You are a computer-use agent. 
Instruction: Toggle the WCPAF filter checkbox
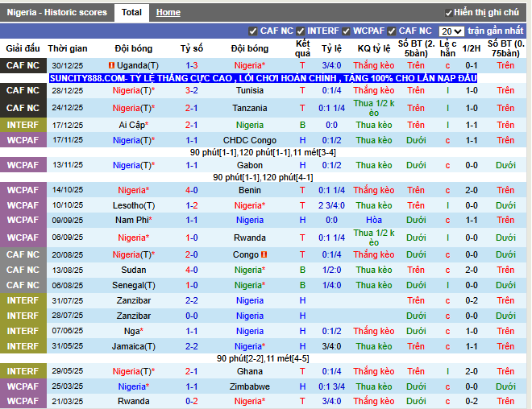click(346, 31)
